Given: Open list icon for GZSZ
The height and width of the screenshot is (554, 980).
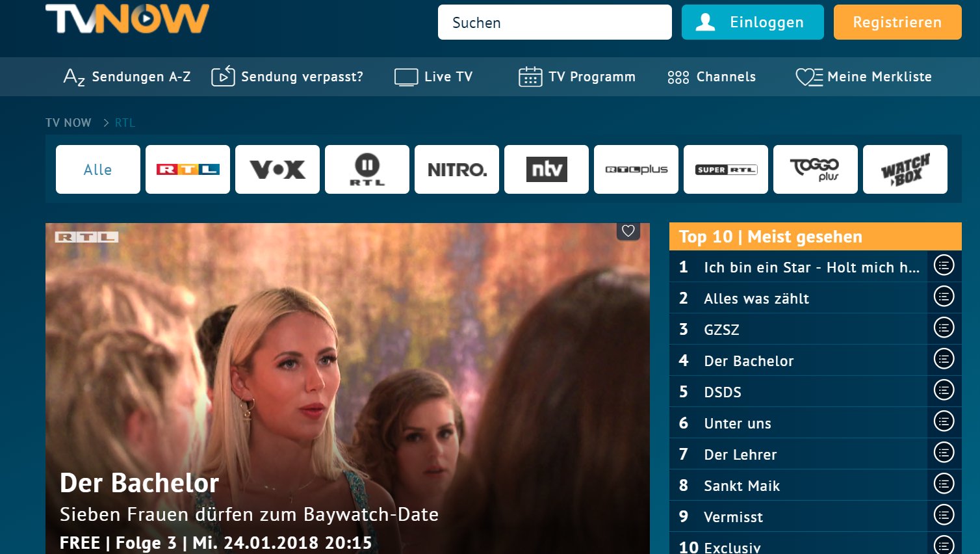Looking at the screenshot, I should 944,328.
